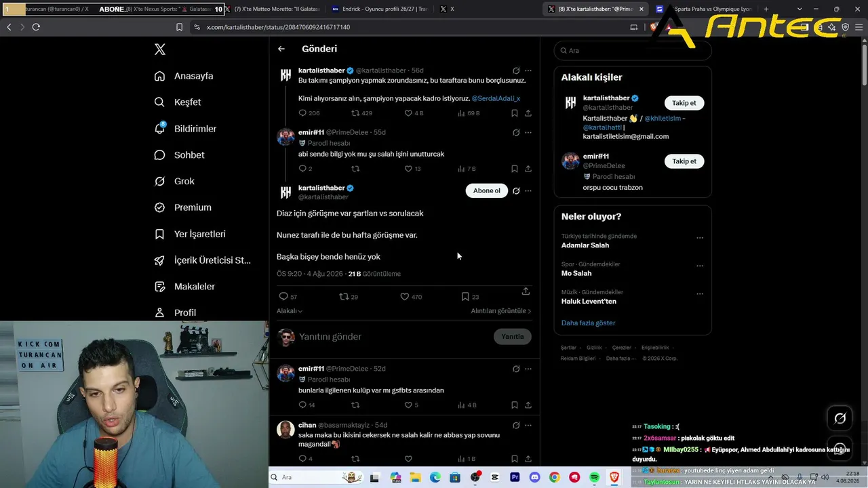Follow emir#11 with Takip et
Screen dimensions: 868x488
684,161
